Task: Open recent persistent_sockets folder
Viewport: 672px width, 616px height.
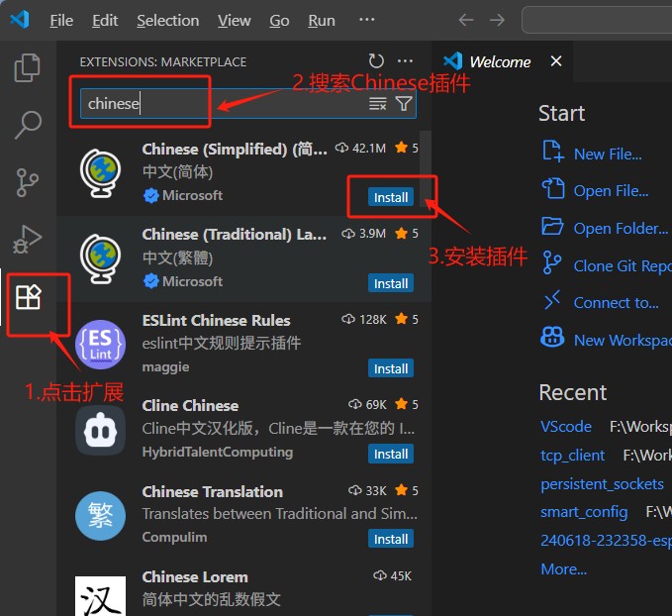Action: coord(602,484)
